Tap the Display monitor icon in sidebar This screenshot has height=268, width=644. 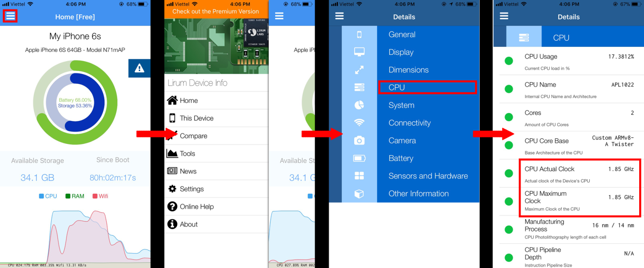pos(359,52)
